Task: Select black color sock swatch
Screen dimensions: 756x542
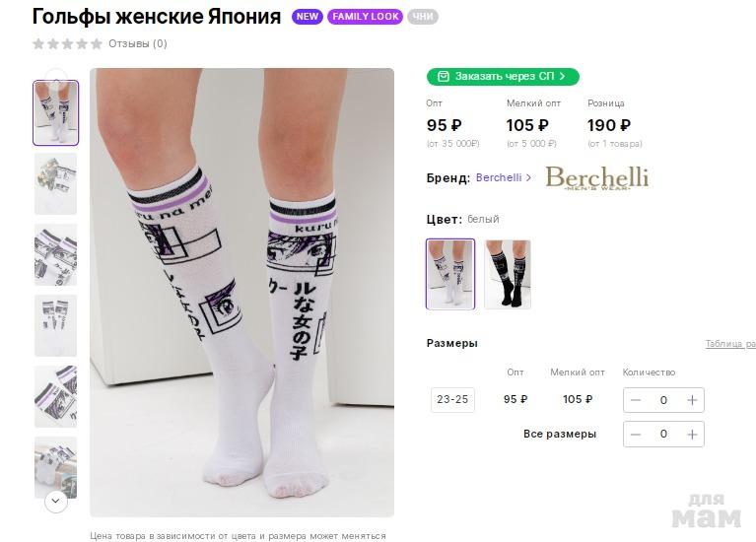Action: pyautogui.click(x=508, y=274)
